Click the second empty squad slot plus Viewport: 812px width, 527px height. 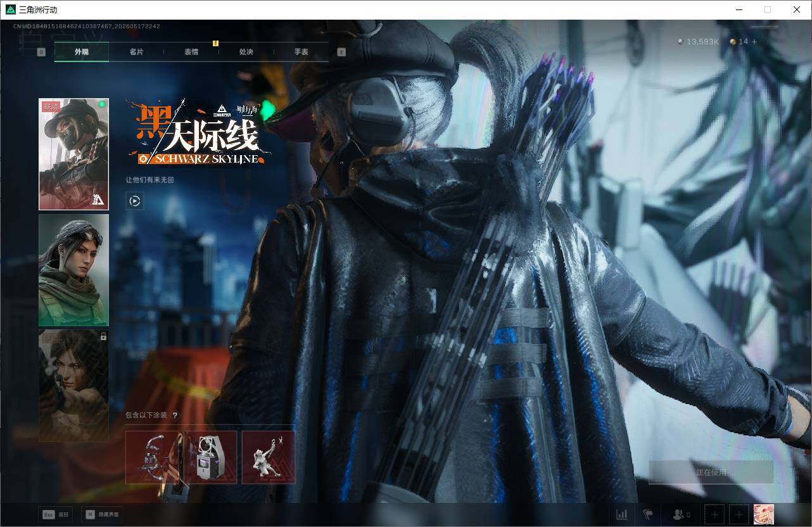[x=739, y=514]
